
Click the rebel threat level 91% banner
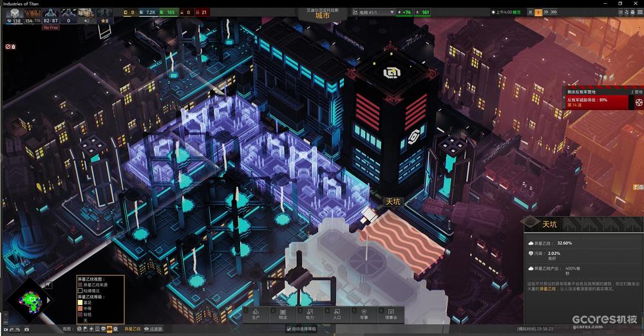pyautogui.click(x=596, y=102)
